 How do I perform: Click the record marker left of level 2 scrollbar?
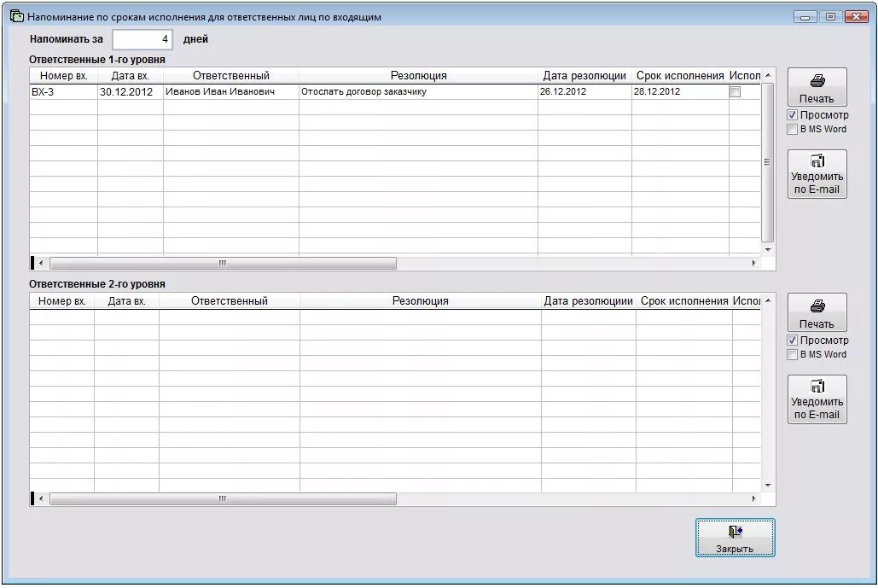(32, 498)
